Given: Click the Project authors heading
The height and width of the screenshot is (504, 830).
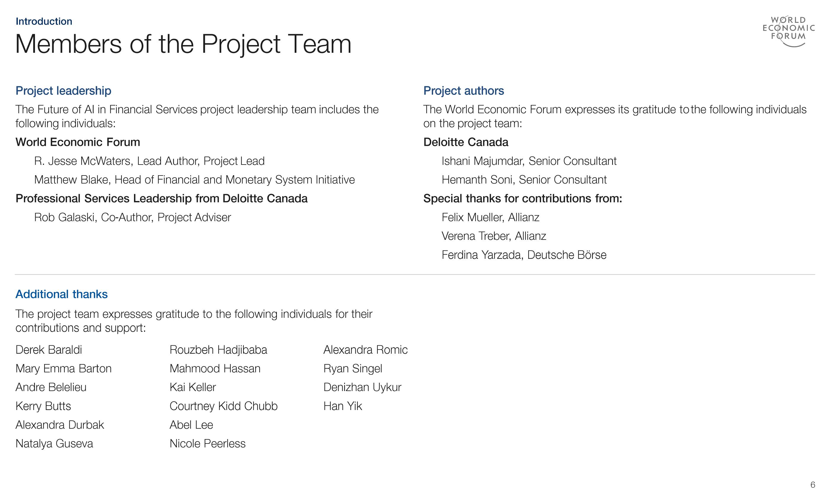Looking at the screenshot, I should click(x=464, y=91).
